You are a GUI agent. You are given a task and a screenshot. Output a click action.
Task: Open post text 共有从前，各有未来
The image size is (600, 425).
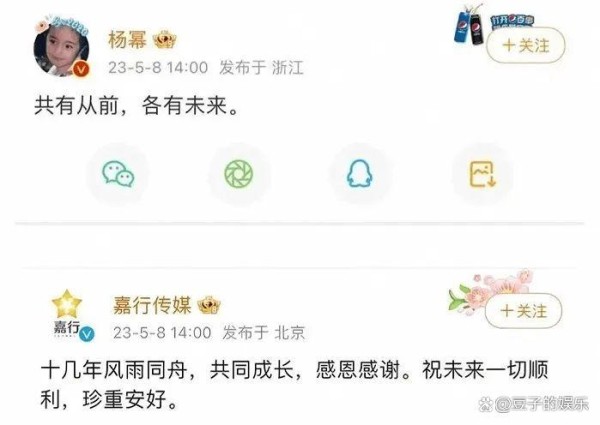coord(137,105)
